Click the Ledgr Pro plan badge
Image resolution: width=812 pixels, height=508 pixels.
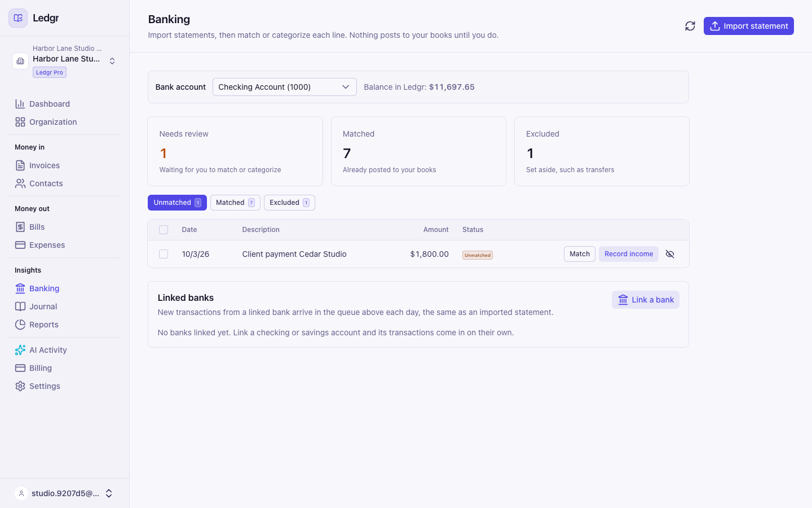click(50, 72)
